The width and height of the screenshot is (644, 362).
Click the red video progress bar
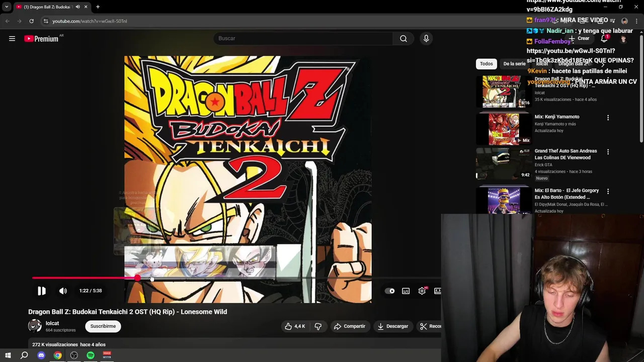(85, 278)
